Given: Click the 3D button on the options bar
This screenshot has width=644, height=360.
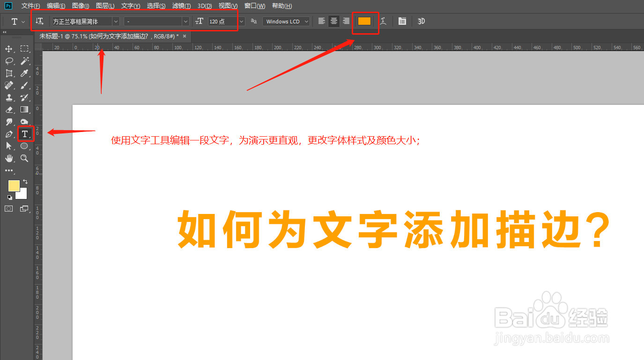Looking at the screenshot, I should [x=420, y=21].
